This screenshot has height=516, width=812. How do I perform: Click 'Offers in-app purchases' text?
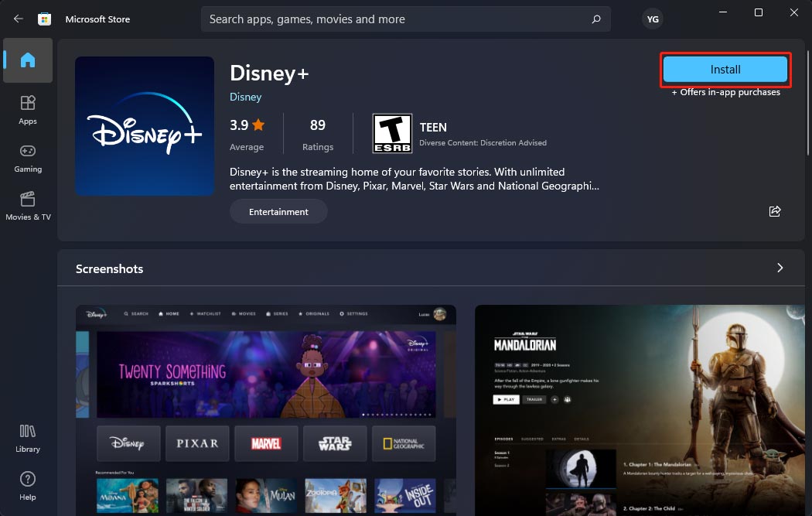point(725,92)
